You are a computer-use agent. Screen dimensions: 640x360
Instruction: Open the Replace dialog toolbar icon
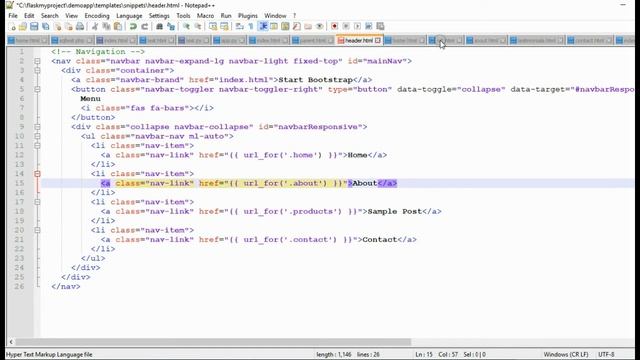[x=171, y=27]
